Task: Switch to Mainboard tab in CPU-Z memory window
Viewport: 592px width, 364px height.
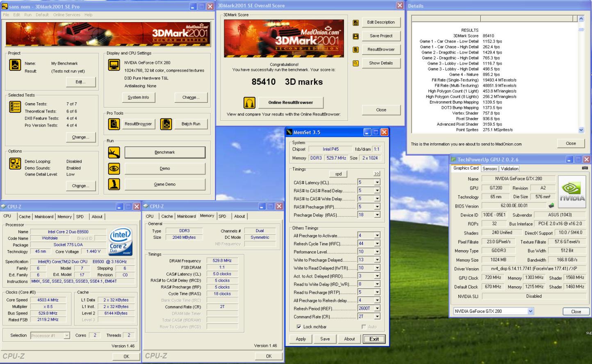Action: coord(186,216)
